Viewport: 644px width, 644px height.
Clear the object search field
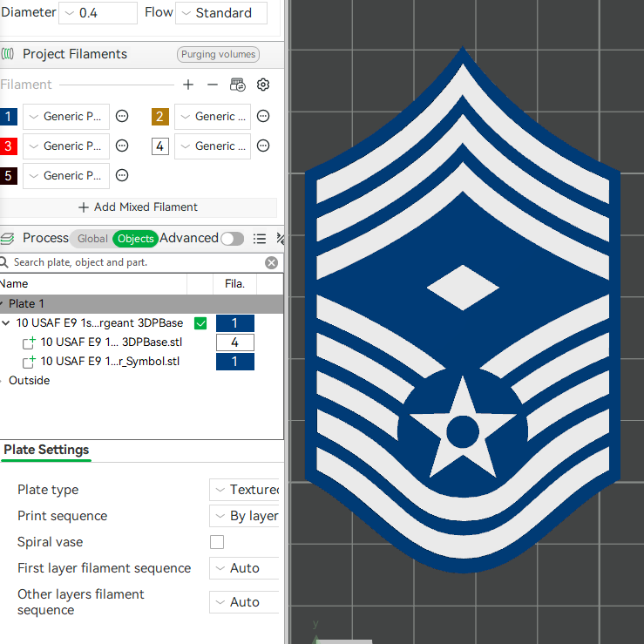tap(271, 262)
